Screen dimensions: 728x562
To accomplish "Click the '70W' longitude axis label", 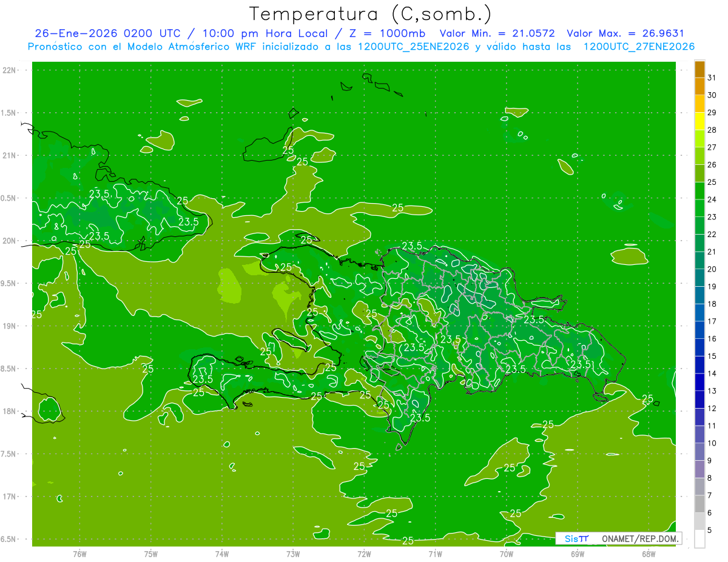I will tap(507, 554).
